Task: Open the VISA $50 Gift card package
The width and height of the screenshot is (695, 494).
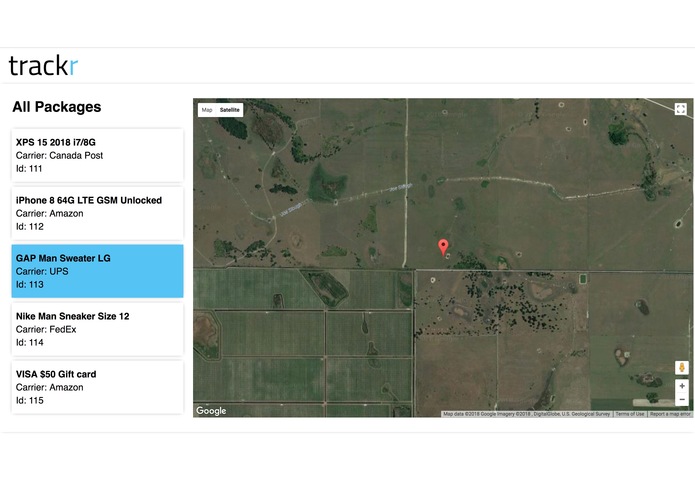Action: click(x=98, y=387)
